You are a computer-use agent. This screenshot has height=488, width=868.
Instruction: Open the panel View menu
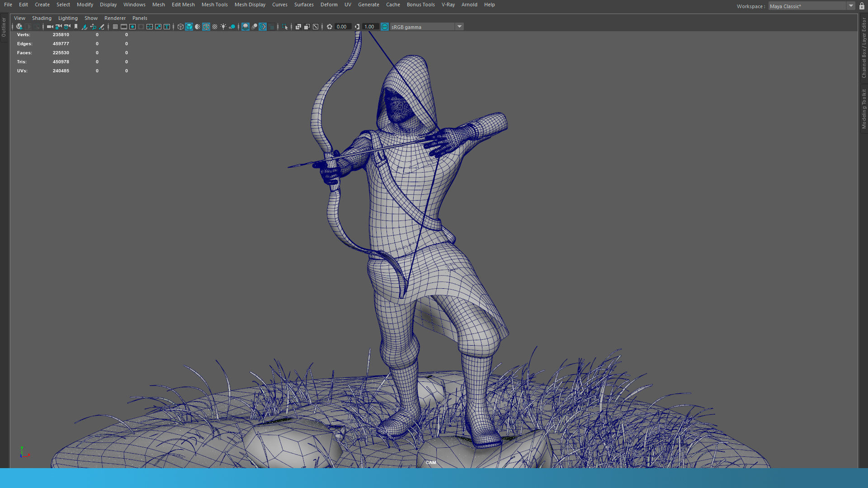coord(19,18)
